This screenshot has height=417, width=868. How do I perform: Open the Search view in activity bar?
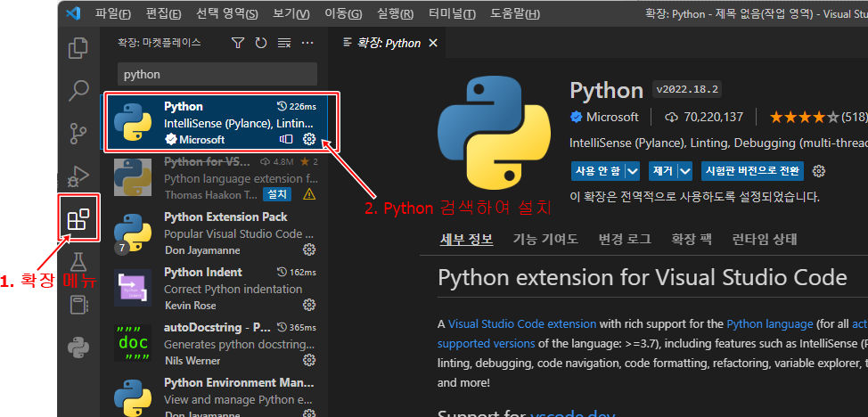tap(78, 90)
